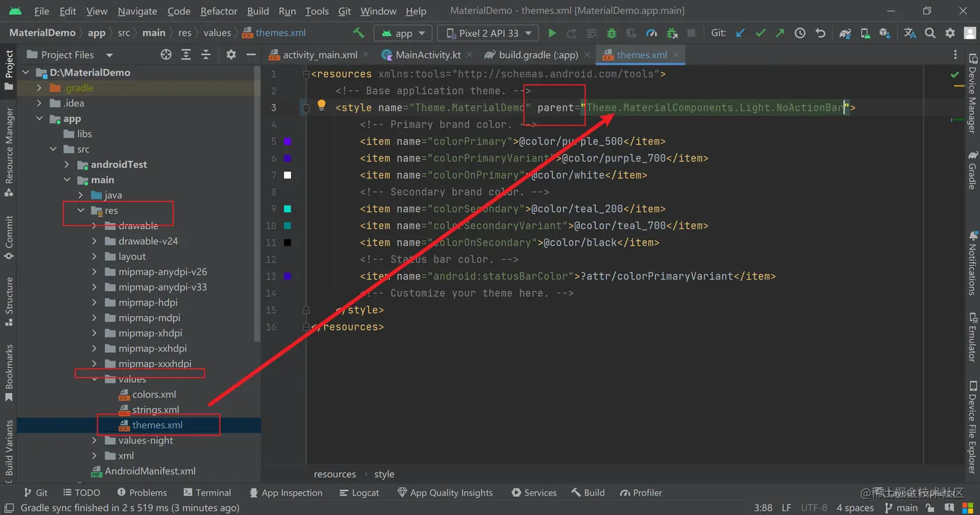Click the white color swatch in line 7 gutter
The height and width of the screenshot is (515, 980).
(x=288, y=175)
